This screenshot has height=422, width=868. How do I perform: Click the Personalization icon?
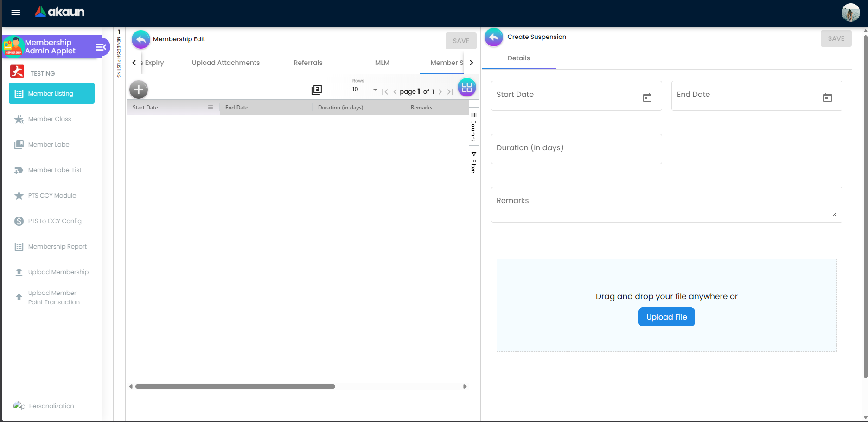click(19, 406)
